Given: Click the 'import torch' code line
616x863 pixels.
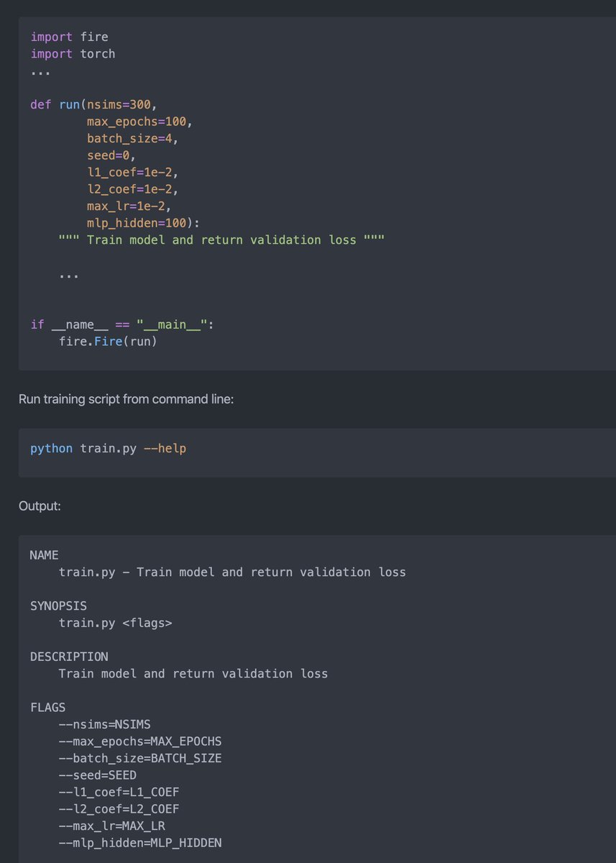Looking at the screenshot, I should click(x=73, y=54).
